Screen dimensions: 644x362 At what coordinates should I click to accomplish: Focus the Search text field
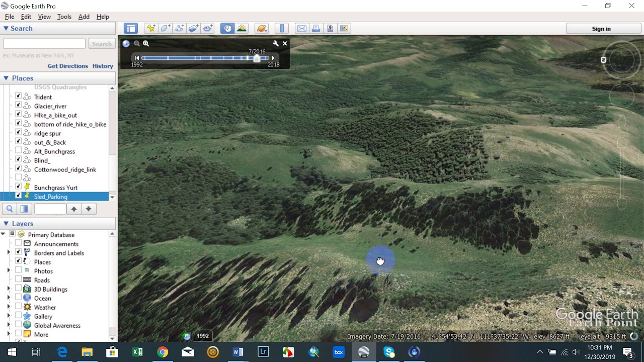click(x=44, y=44)
